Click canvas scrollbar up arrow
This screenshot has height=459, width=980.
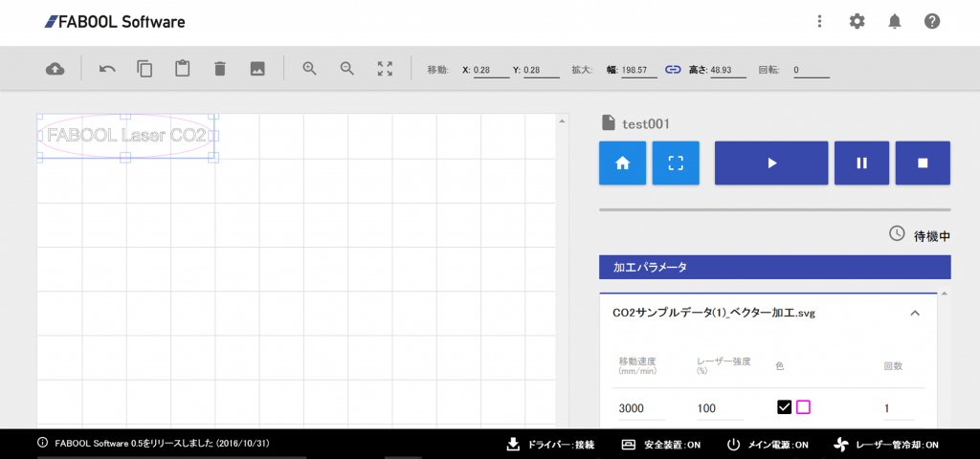[x=561, y=120]
